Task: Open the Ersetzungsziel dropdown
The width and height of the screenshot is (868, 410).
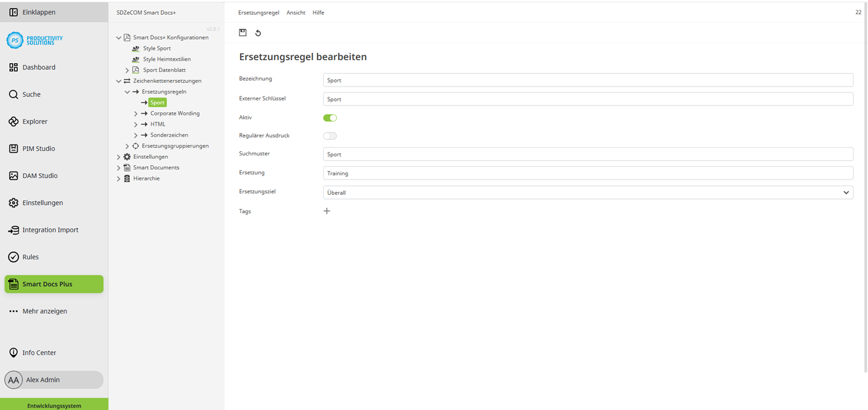Action: click(846, 192)
